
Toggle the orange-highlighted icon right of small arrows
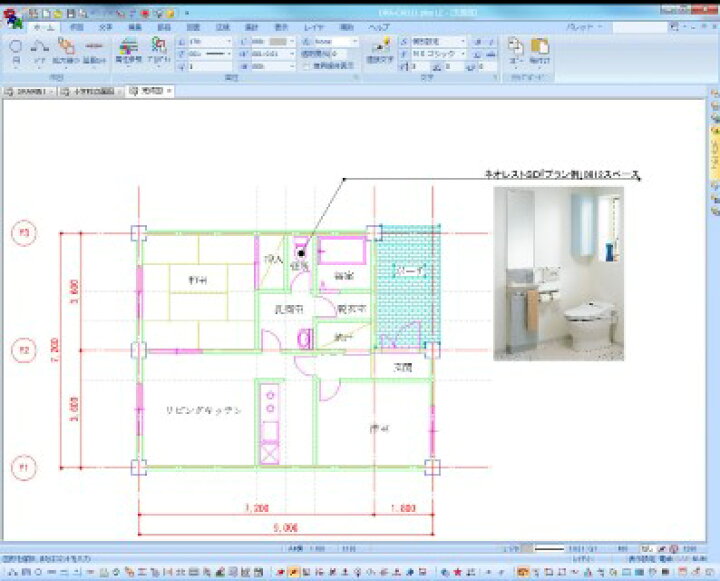(x=522, y=572)
